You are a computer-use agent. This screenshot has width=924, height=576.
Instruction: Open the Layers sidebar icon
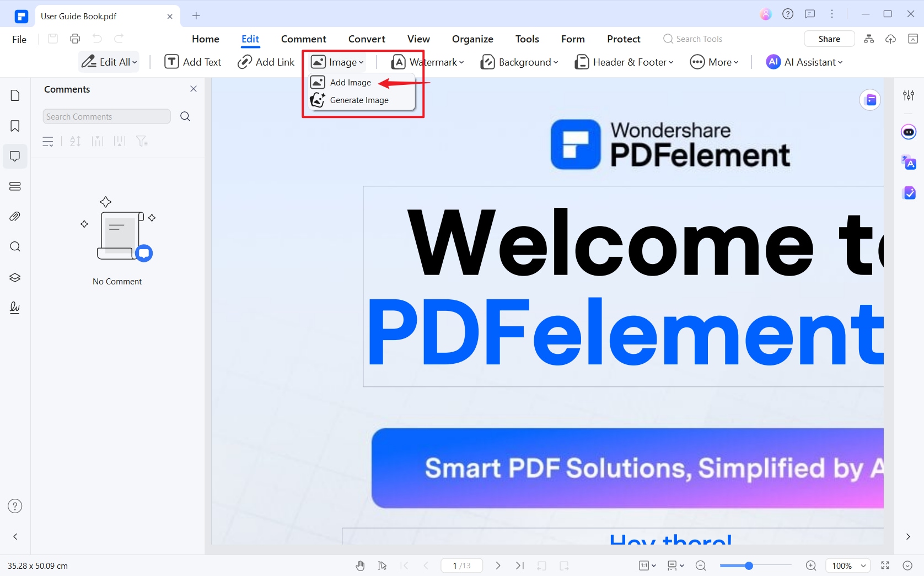coord(15,277)
